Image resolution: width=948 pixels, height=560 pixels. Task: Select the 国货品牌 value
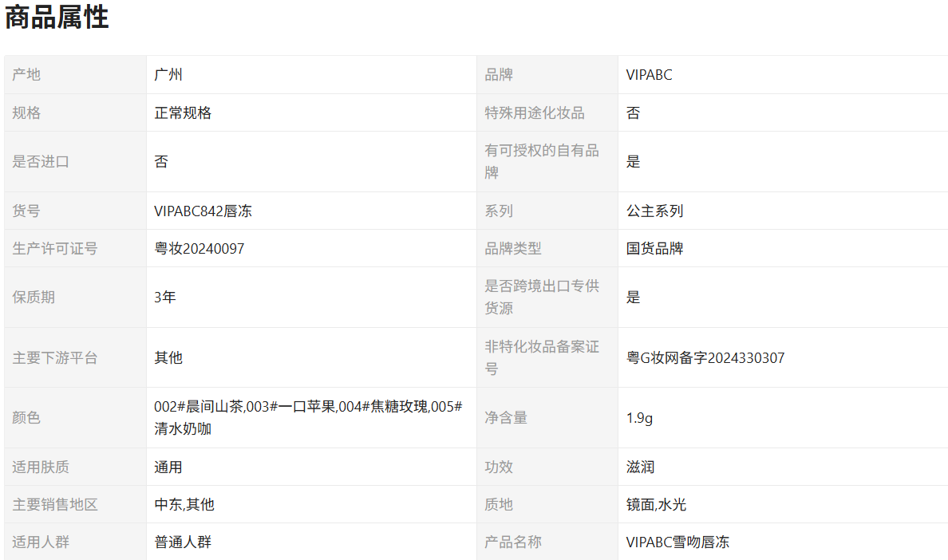655,248
